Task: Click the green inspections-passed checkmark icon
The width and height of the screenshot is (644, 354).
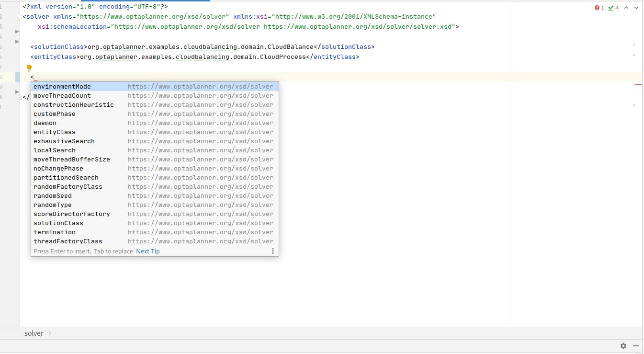Action: tap(610, 8)
